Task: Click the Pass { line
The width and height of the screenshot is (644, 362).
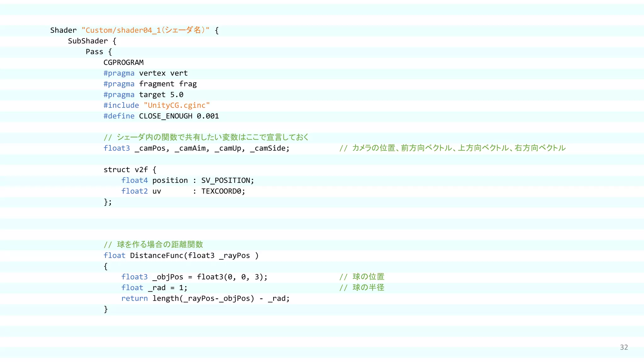Action: pyautogui.click(x=99, y=52)
